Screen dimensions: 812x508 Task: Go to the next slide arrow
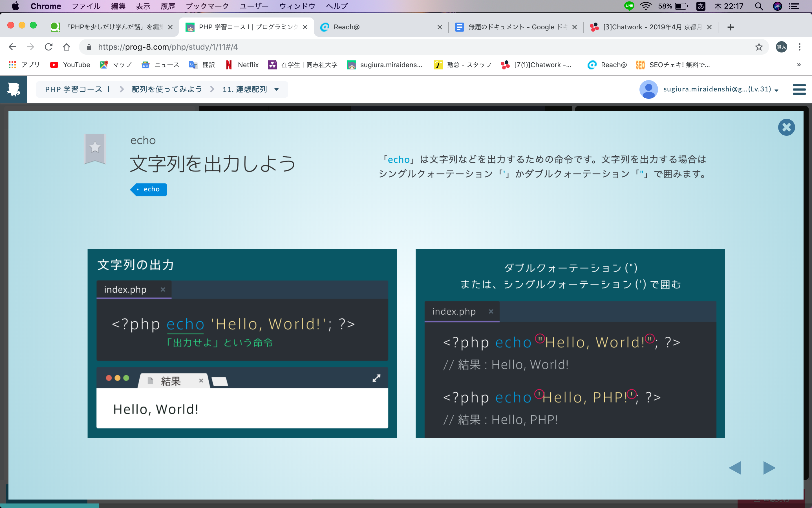[769, 468]
